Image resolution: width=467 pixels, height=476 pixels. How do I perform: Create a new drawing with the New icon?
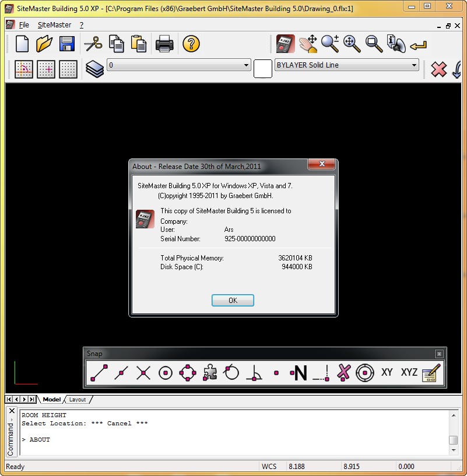pos(22,44)
